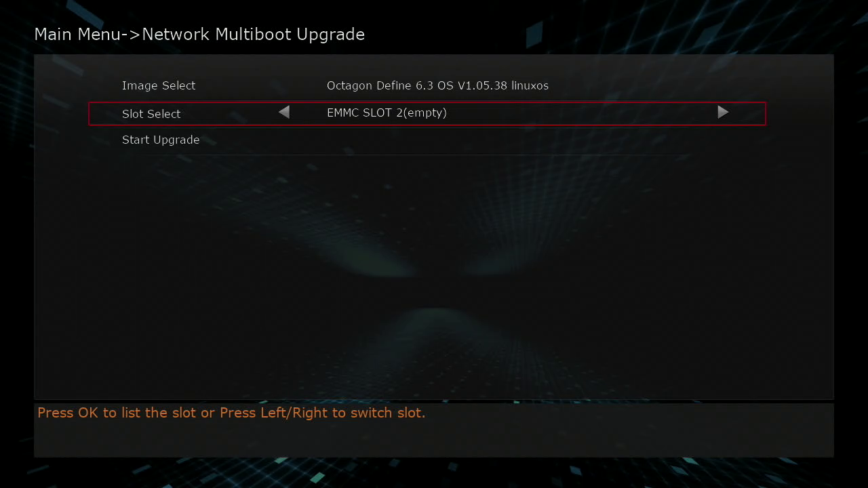Click the right arrow to switch to next slot
Image resolution: width=868 pixels, height=488 pixels.
[723, 112]
